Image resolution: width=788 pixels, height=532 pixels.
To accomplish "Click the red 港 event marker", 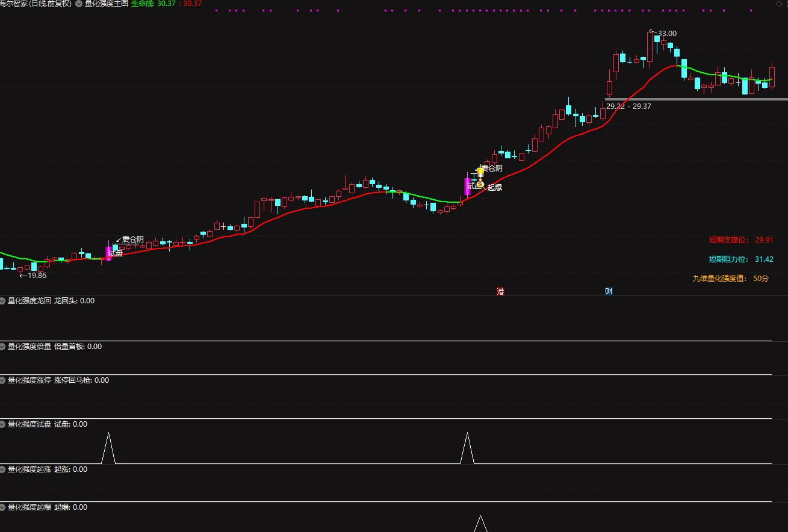I will [500, 291].
